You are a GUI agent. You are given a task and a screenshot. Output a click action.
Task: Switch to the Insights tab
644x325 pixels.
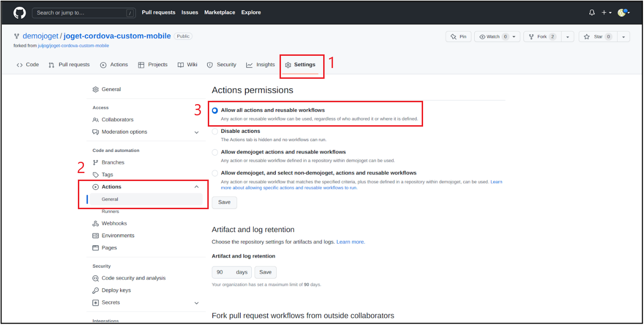(261, 65)
